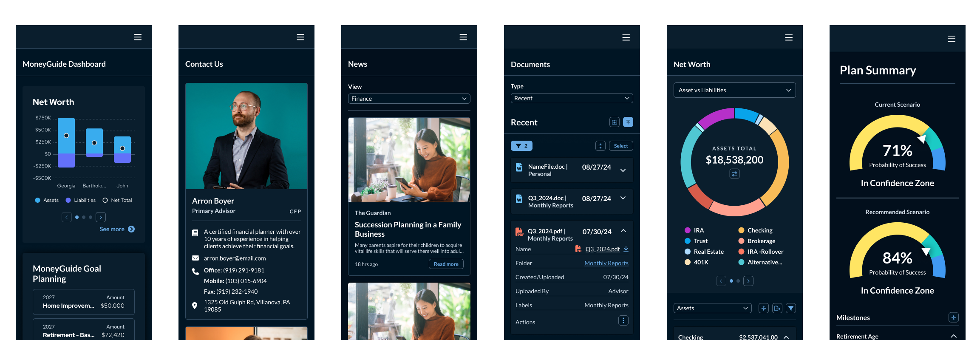Click the arron.boyer@email.com email address
Image resolution: width=980 pixels, height=340 pixels.
(235, 258)
